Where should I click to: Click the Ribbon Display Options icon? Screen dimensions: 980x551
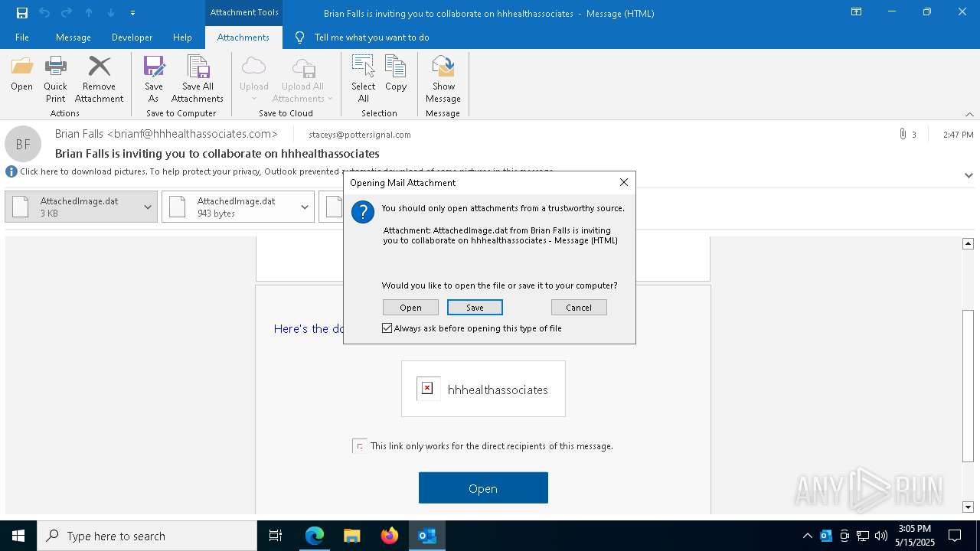[857, 12]
